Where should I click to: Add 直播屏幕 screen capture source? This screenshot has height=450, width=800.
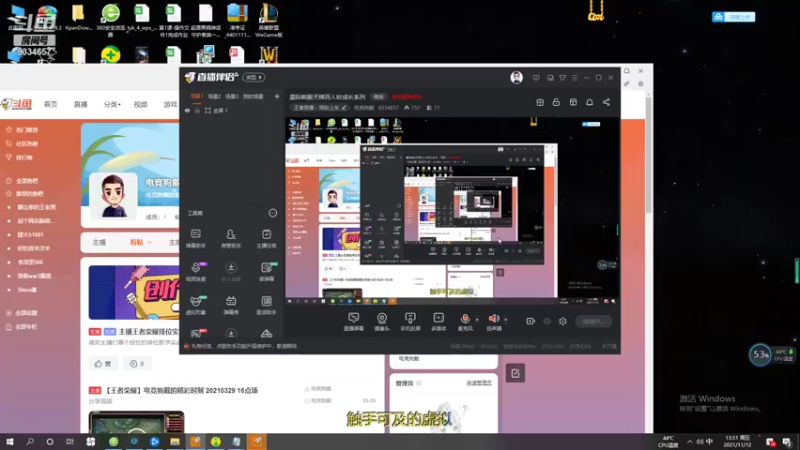click(x=354, y=322)
